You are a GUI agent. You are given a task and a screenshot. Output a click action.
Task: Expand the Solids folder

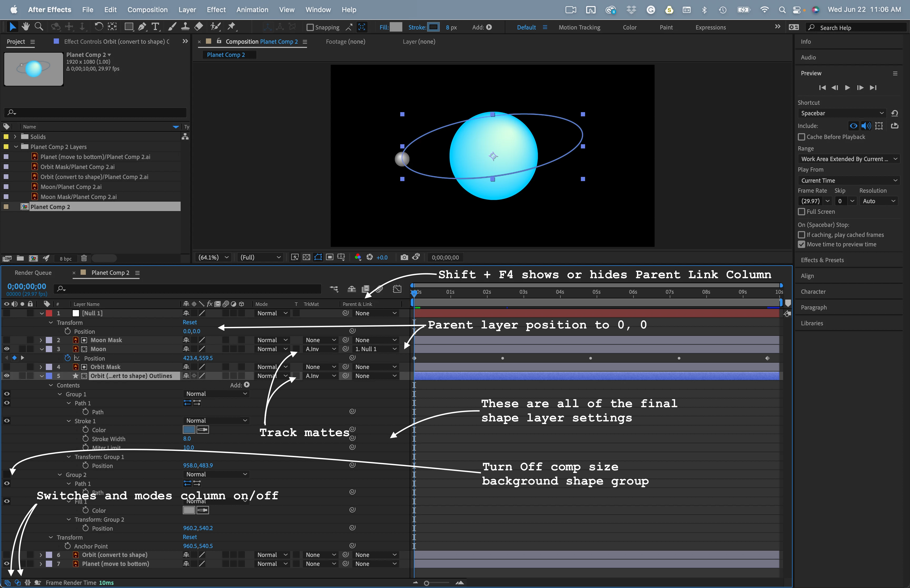tap(15, 137)
